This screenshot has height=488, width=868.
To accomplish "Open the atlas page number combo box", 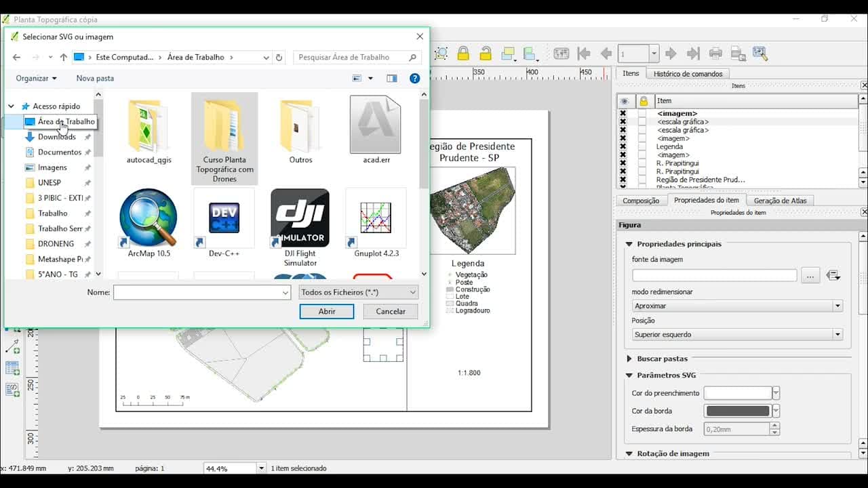I will (638, 54).
